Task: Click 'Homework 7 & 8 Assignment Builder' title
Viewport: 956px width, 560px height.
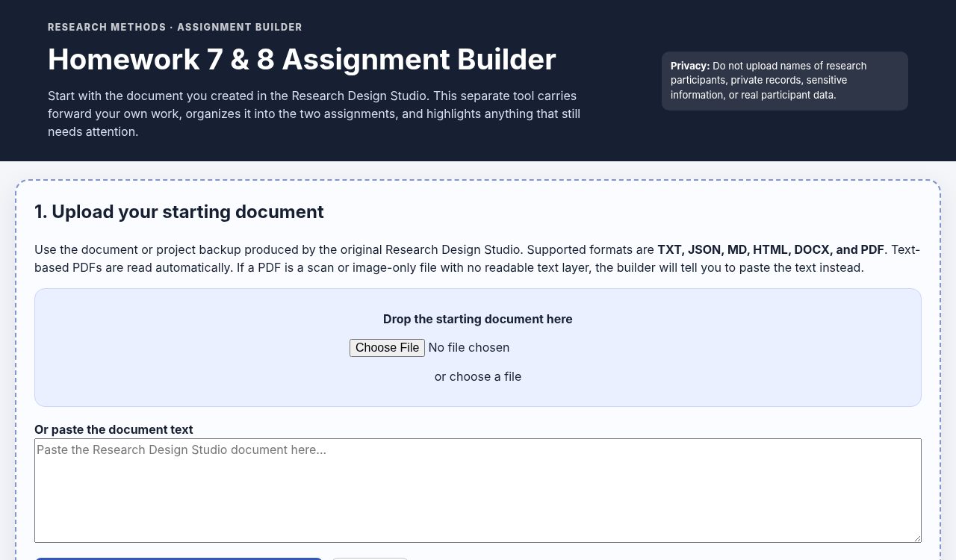Action: coord(302,60)
